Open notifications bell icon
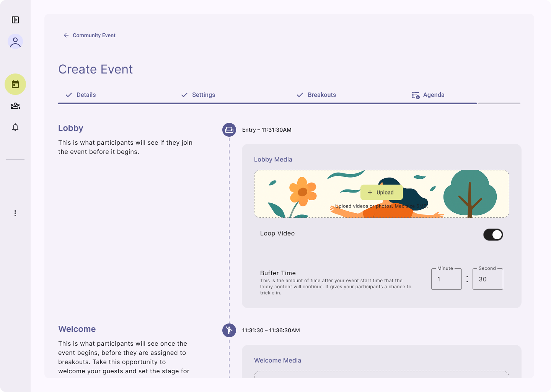This screenshot has height=392, width=551. click(x=15, y=127)
